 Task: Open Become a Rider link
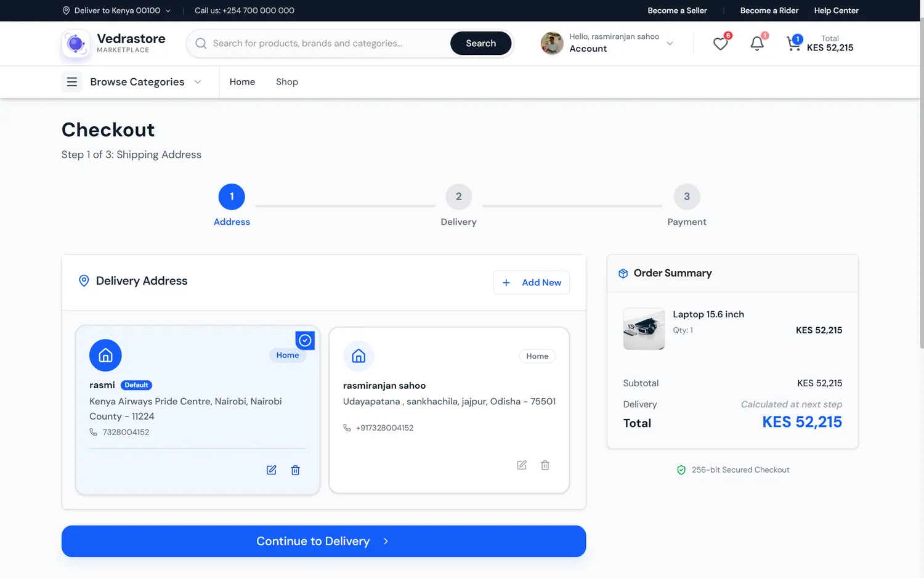[769, 10]
